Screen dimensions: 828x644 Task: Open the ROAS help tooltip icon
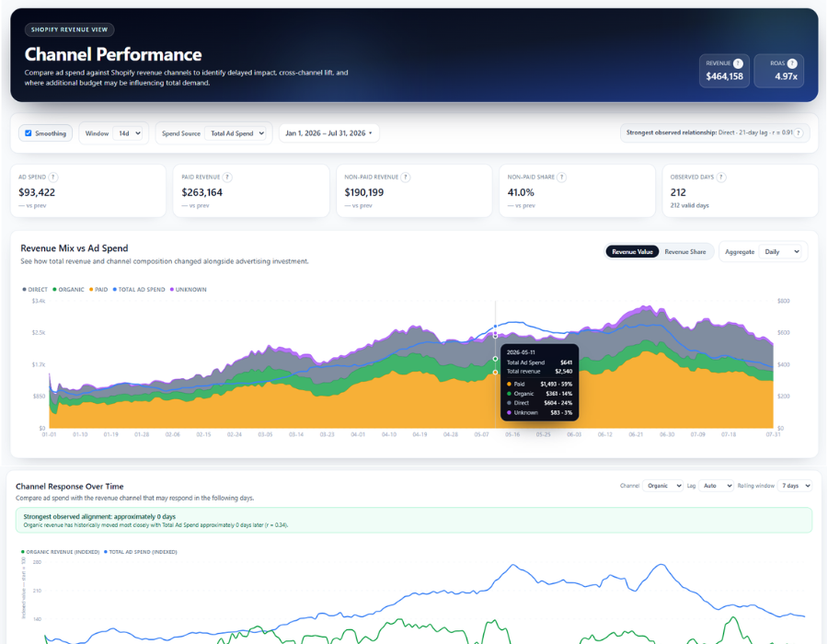[792, 63]
